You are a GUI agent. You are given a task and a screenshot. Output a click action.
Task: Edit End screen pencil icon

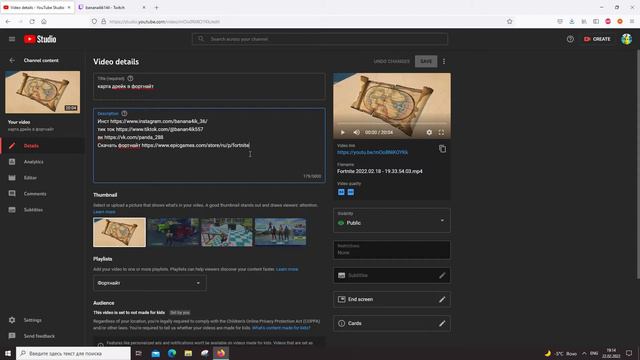[x=442, y=300]
